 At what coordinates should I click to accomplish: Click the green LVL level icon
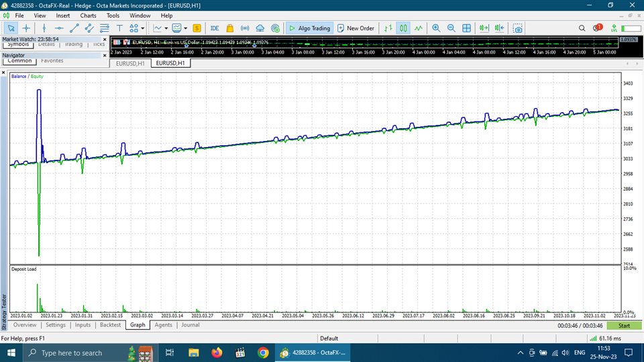click(x=614, y=28)
